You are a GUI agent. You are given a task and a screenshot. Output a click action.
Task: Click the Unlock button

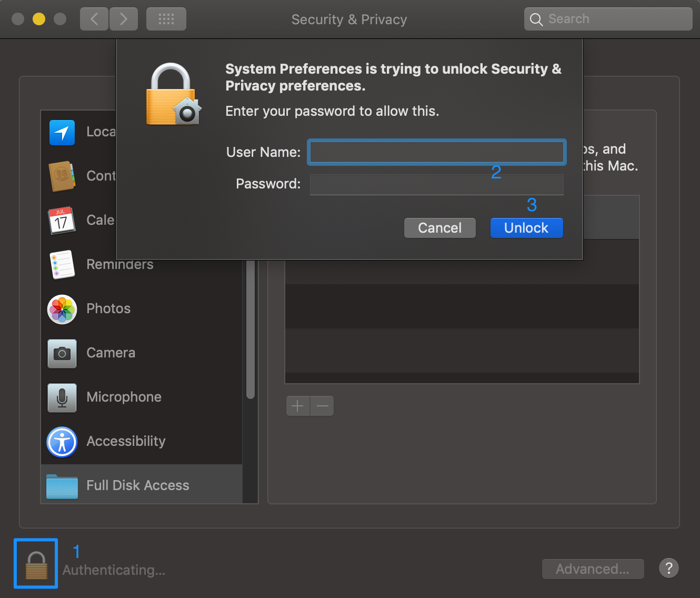pos(527,228)
